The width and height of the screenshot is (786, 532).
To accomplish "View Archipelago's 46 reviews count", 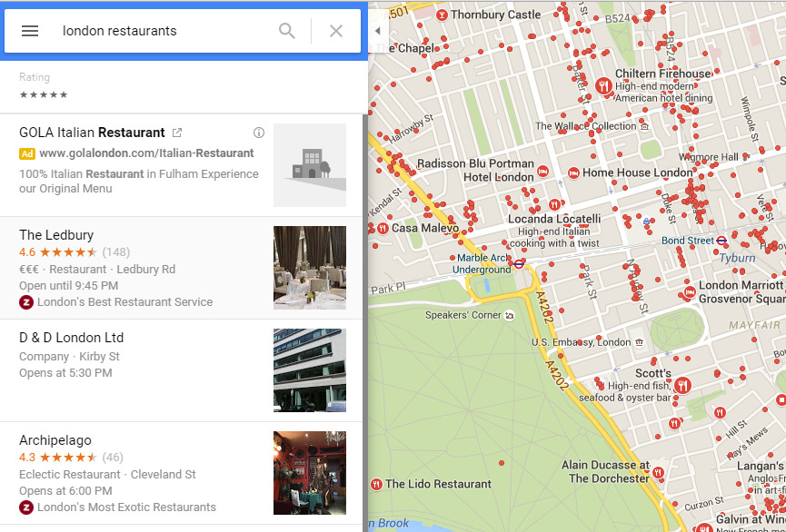I will (113, 458).
